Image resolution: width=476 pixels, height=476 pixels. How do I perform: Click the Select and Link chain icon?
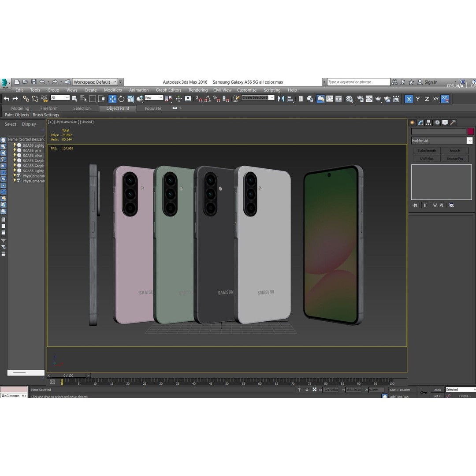click(26, 99)
